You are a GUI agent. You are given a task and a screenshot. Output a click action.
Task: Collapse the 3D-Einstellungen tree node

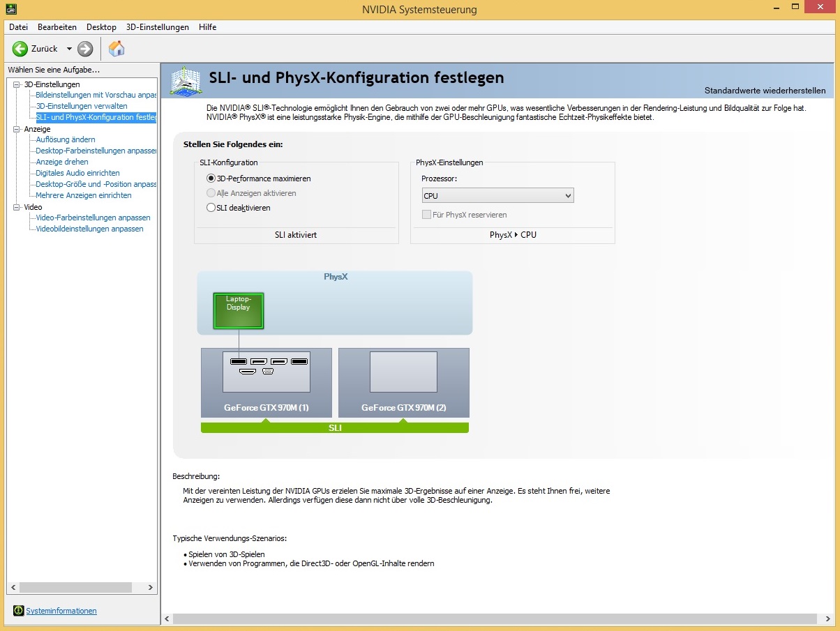[x=17, y=84]
